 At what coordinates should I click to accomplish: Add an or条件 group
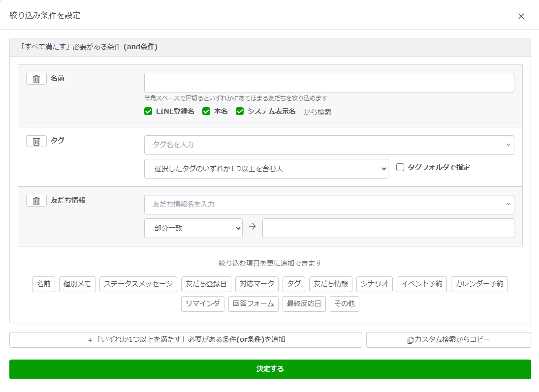(x=186, y=340)
